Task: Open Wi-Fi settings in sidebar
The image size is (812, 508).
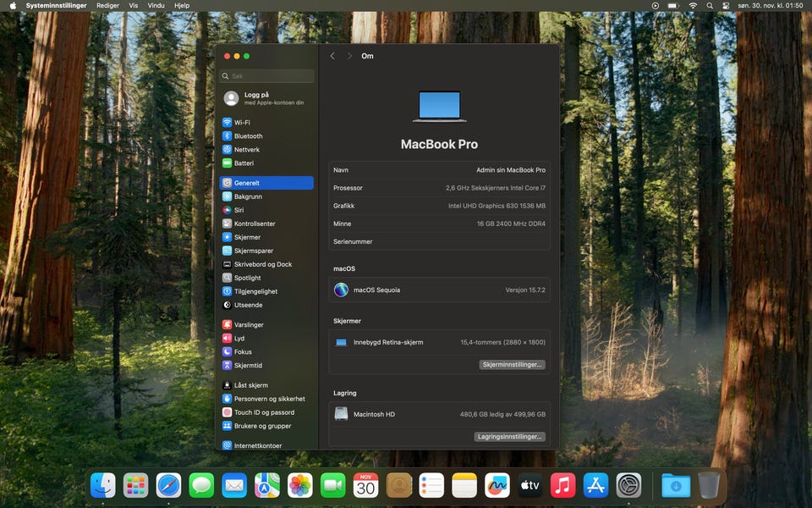Action: pos(242,123)
